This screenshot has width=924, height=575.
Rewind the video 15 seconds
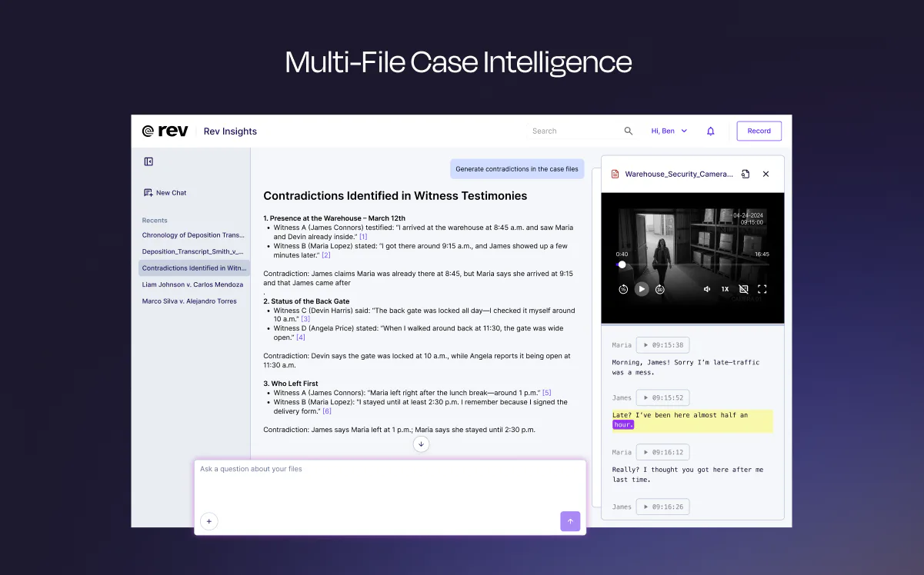click(x=623, y=289)
